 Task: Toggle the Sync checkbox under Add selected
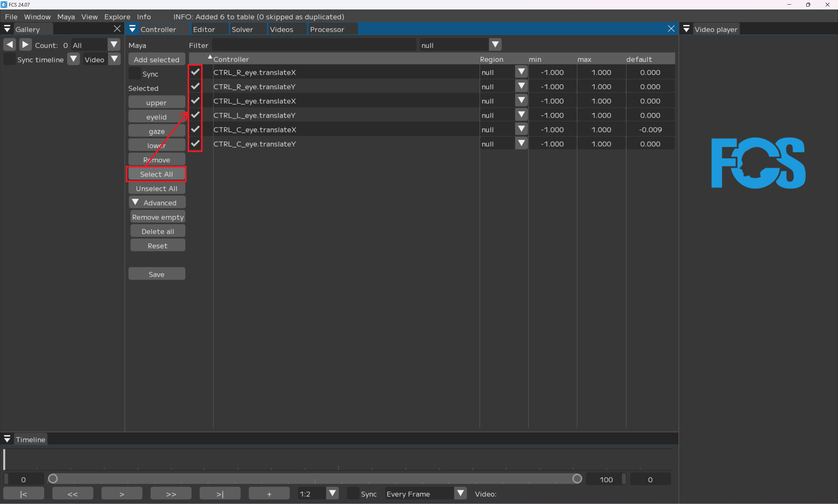pyautogui.click(x=135, y=73)
